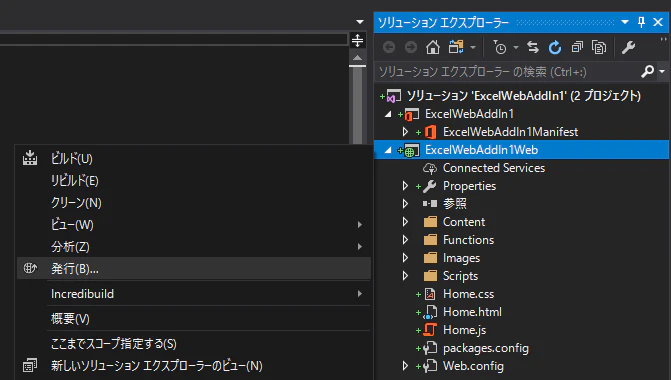The image size is (671, 380).
Task: Click the pending changes filter clock icon
Action: click(x=499, y=48)
